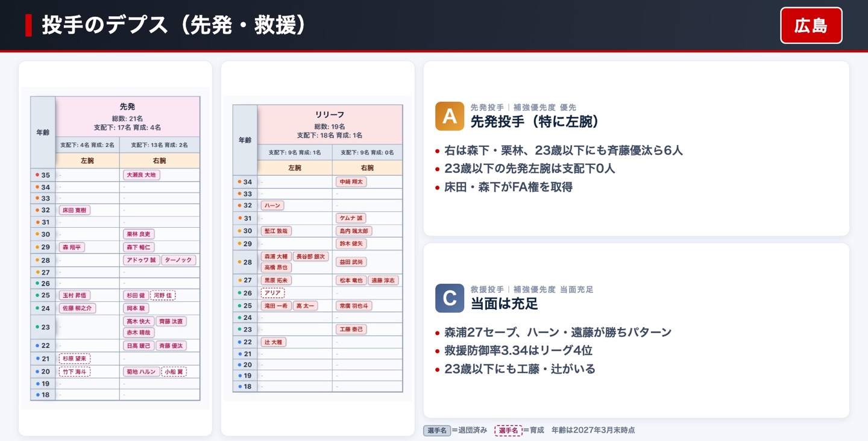Click the 佐藤 柳之介 player chip

coord(78,308)
